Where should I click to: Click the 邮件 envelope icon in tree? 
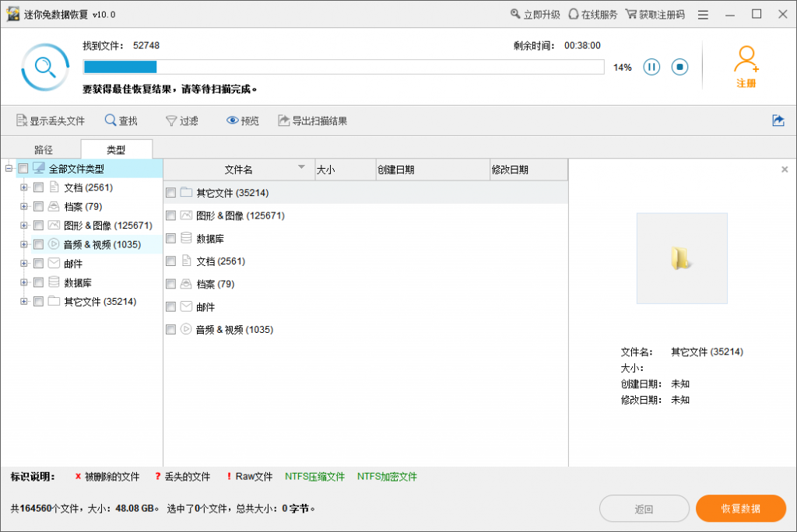[x=54, y=263]
